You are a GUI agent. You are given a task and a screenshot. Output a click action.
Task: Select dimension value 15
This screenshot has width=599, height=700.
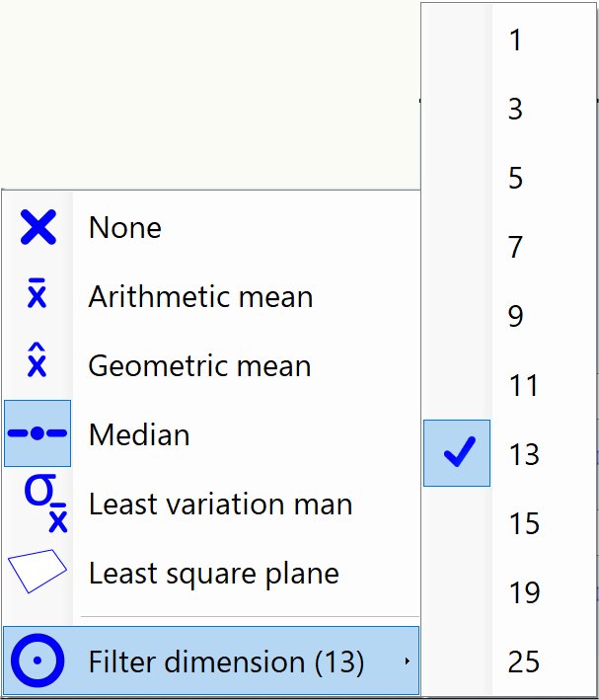(x=524, y=523)
